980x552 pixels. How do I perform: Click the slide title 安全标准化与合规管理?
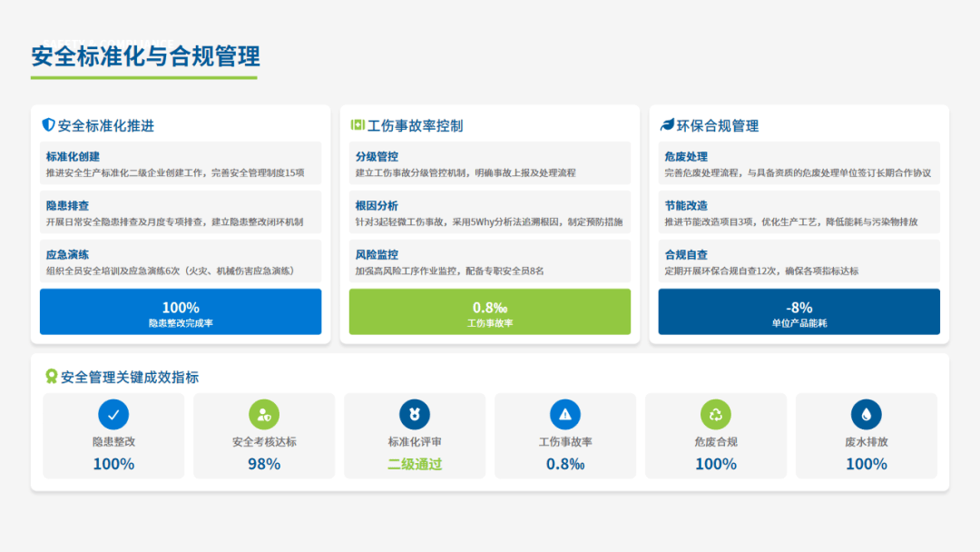[146, 56]
